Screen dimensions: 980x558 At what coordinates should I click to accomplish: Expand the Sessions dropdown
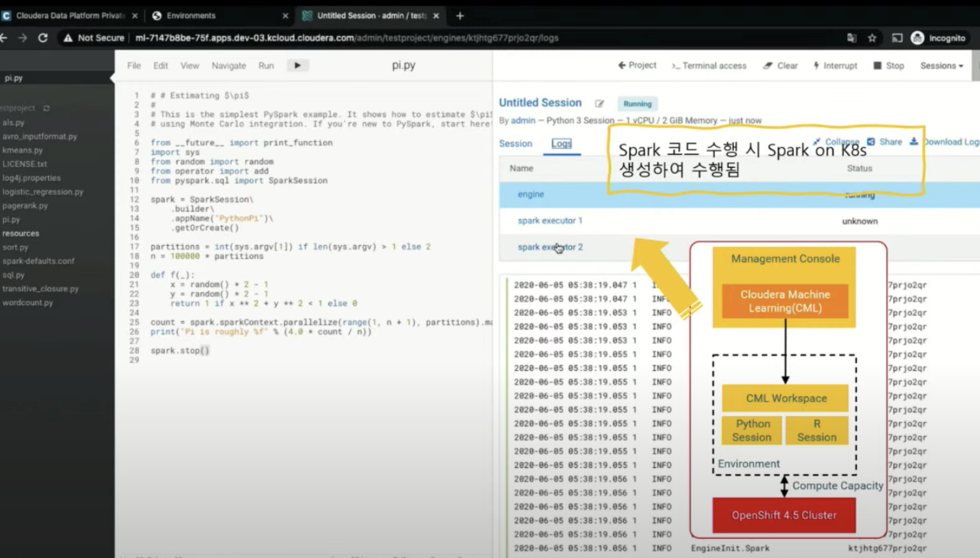click(941, 66)
